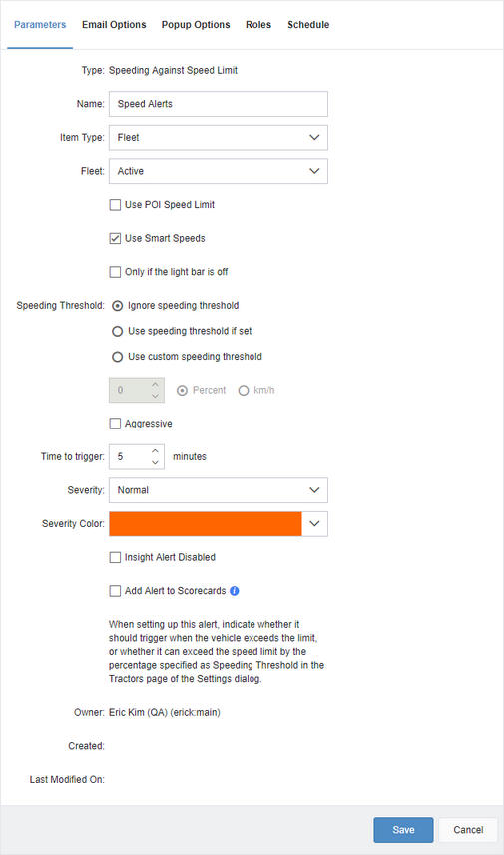Click the info icon beside Add Alert to Scorecards
The width and height of the screenshot is (504, 855).
tap(235, 591)
